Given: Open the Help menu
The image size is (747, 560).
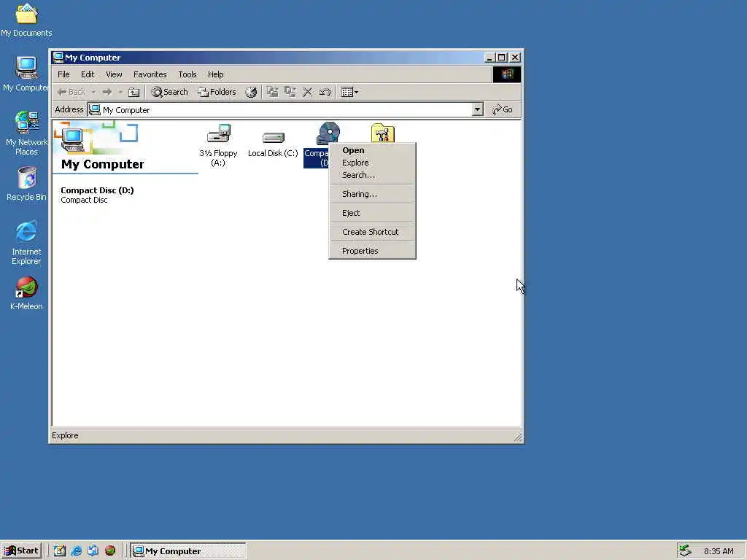Looking at the screenshot, I should 215,74.
